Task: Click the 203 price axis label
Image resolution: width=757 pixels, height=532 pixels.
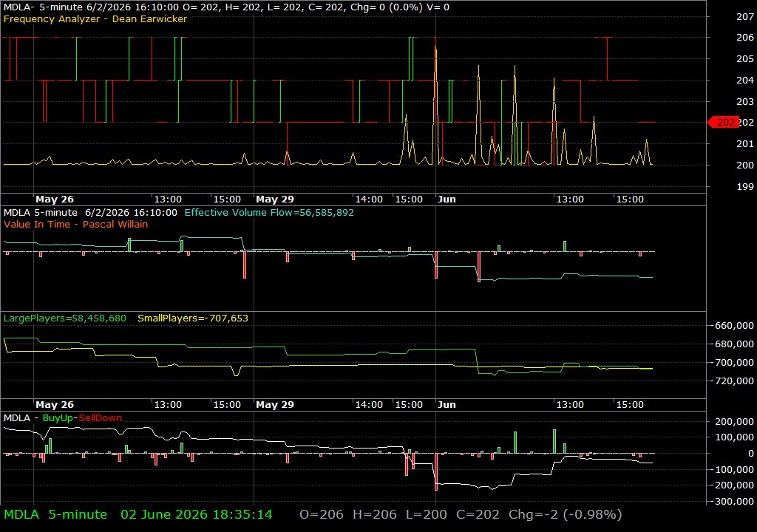Action: coord(744,101)
